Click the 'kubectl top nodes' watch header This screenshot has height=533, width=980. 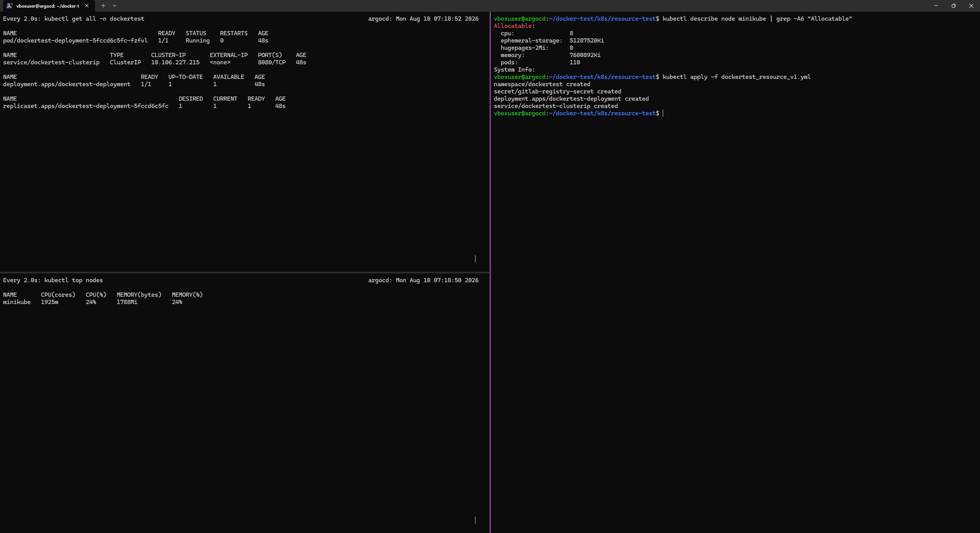coord(73,280)
